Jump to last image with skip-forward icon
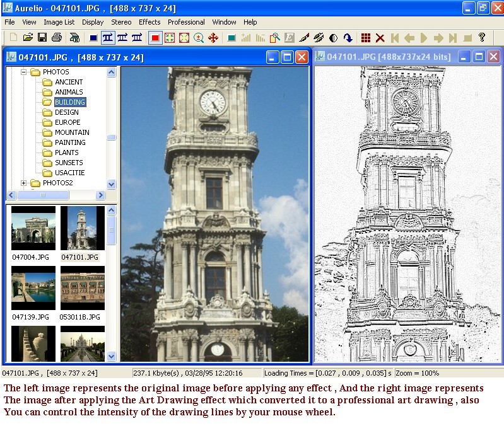The width and height of the screenshot is (504, 426). point(453,38)
